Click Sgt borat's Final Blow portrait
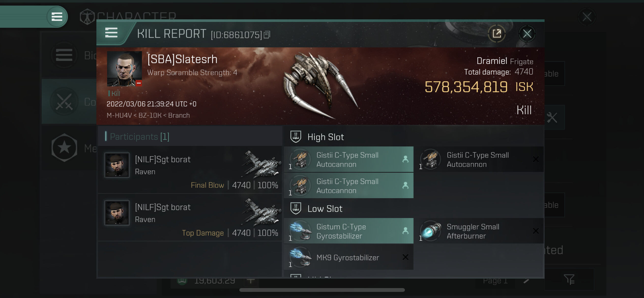 click(x=117, y=165)
